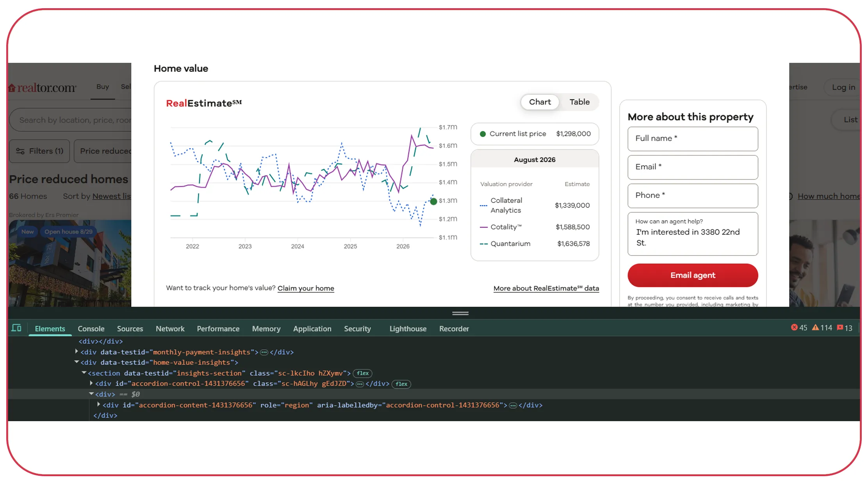This screenshot has height=484, width=868.
Task: Open the Security tab
Action: point(357,329)
